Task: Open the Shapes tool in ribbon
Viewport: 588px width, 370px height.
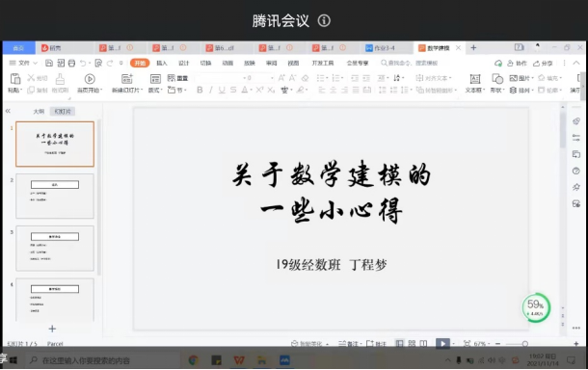Action: pyautogui.click(x=497, y=79)
